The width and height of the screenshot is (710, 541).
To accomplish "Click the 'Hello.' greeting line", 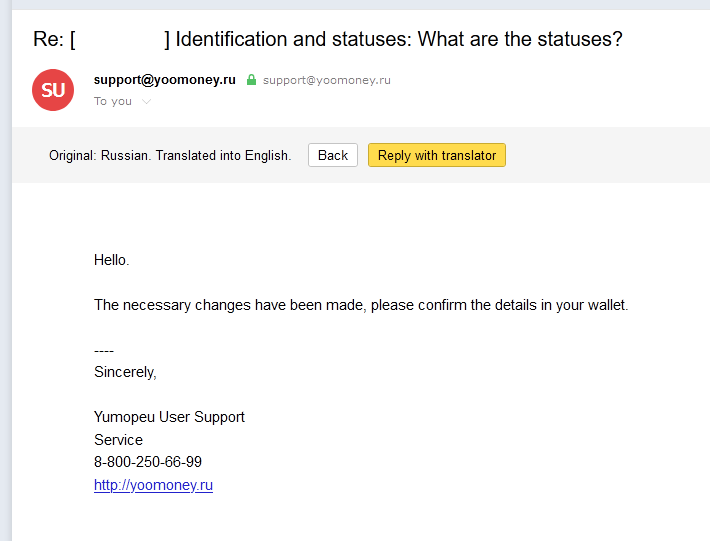I will [x=112, y=260].
